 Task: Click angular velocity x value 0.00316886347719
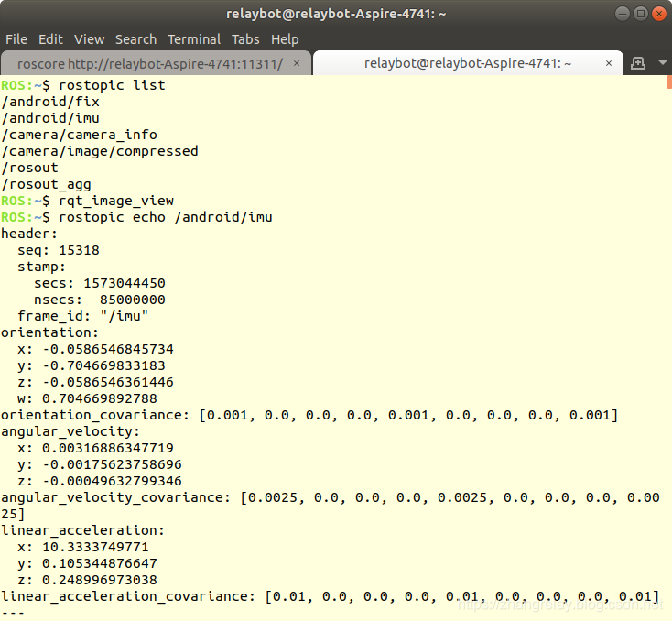pyautogui.click(x=108, y=448)
